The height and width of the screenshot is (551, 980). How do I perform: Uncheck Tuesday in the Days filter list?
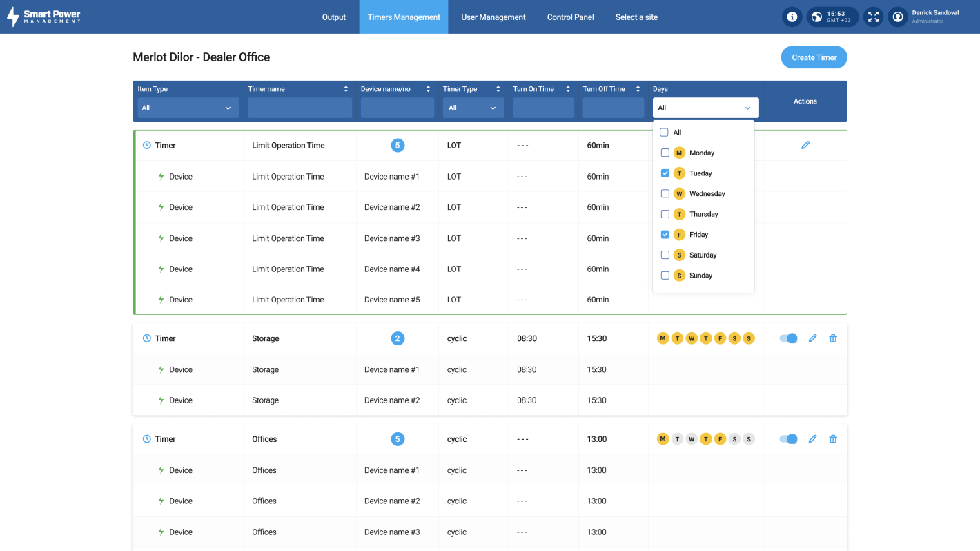[x=665, y=173]
